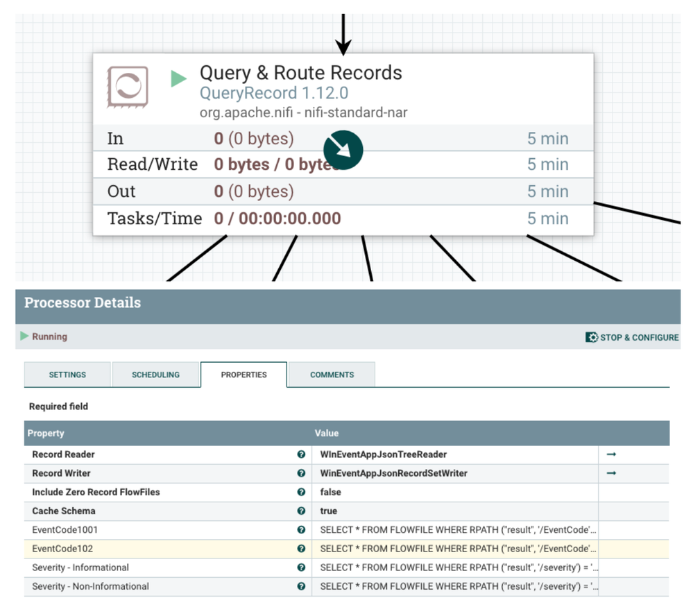This screenshot has width=693, height=616.
Task: Select Include Zero Record FlowFiles property
Action: (96, 492)
